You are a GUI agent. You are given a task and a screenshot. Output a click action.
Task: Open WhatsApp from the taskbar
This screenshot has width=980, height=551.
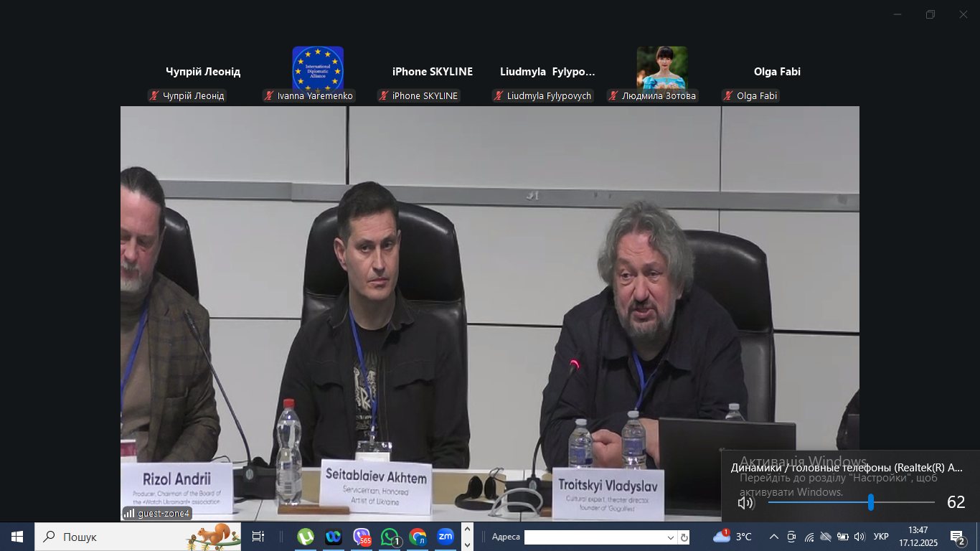390,537
